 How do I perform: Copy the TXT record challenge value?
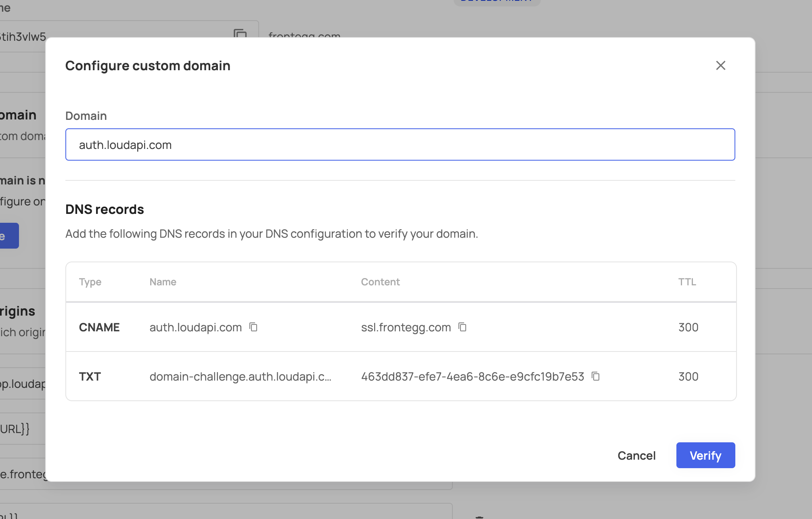coord(596,376)
